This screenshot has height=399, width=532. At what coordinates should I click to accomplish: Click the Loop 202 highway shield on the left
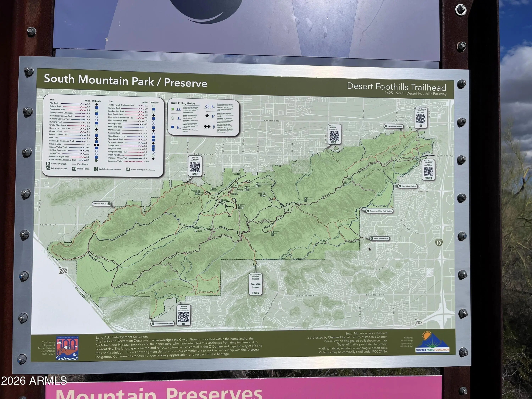(x=63, y=270)
